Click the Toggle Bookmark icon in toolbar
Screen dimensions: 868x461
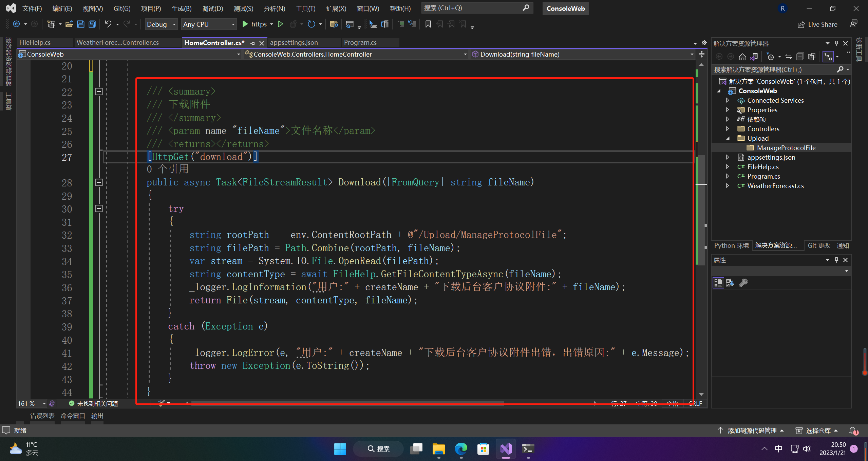[428, 24]
